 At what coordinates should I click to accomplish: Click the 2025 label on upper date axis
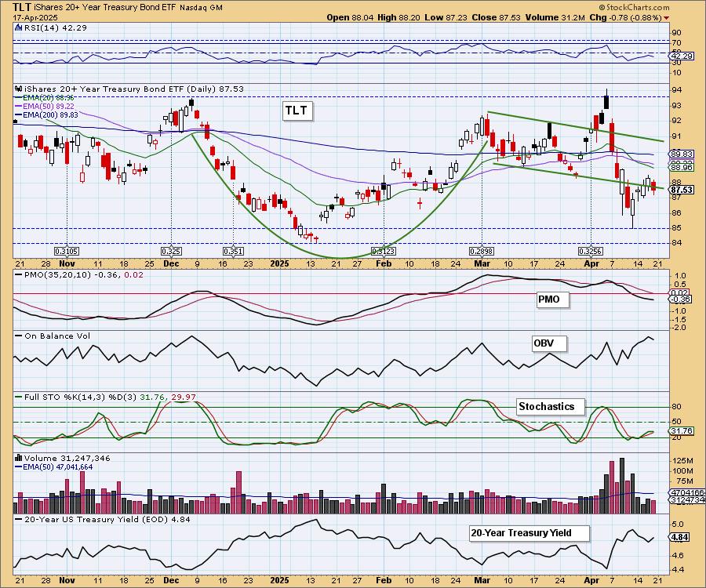[279, 263]
